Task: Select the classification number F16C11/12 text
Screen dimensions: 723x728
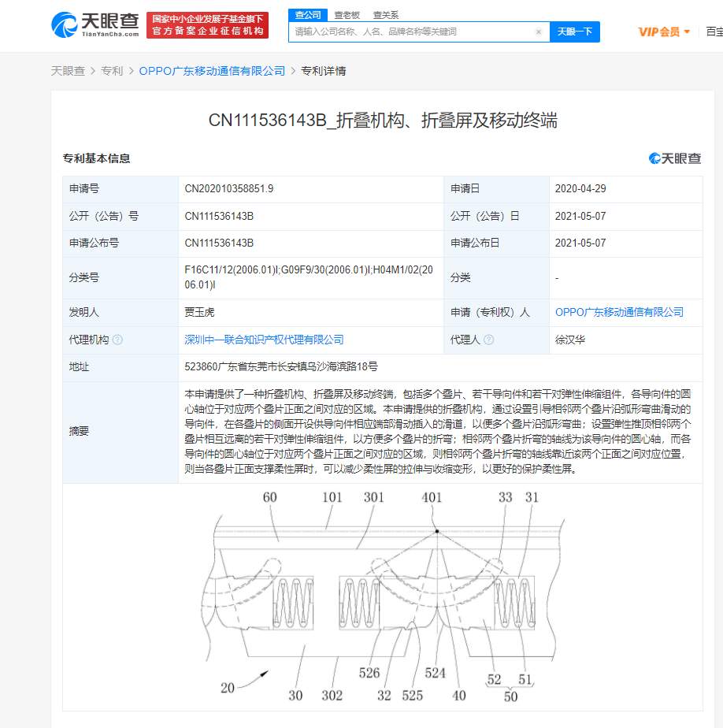Action: click(x=309, y=277)
